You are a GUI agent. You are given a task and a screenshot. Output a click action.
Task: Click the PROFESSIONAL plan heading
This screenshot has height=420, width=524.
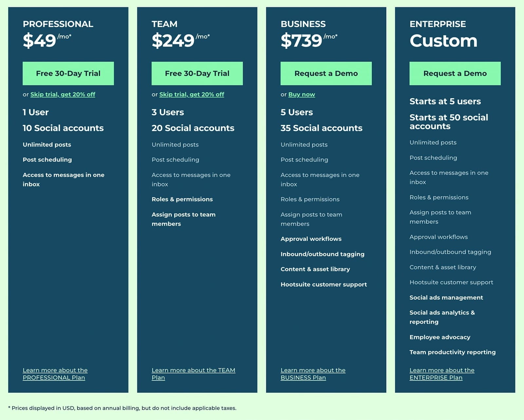pyautogui.click(x=58, y=24)
